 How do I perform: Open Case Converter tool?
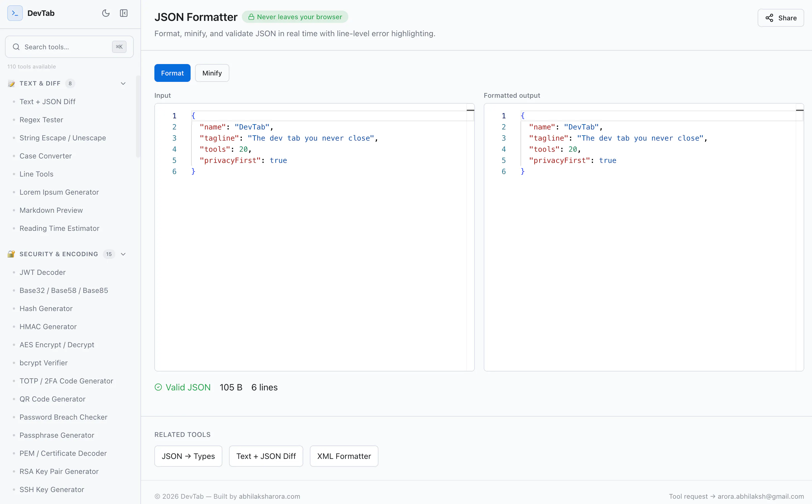pyautogui.click(x=46, y=156)
